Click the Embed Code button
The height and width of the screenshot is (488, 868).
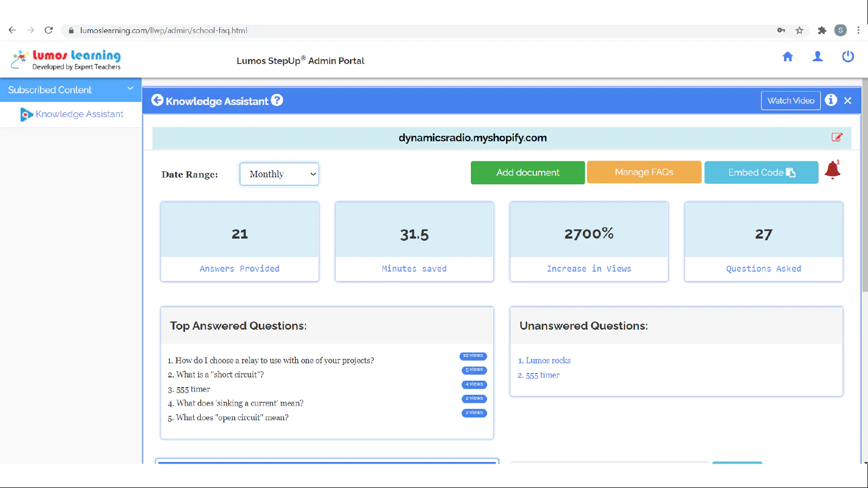761,172
